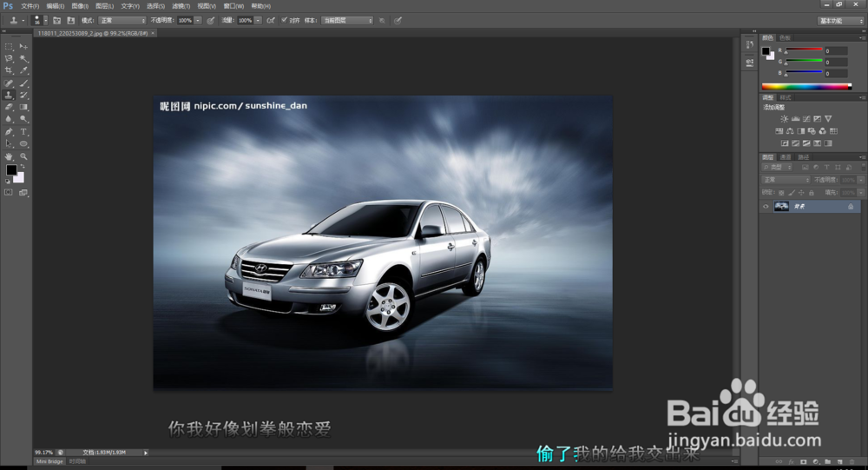Select the History Brush tool
The width and height of the screenshot is (868, 470).
[23, 96]
